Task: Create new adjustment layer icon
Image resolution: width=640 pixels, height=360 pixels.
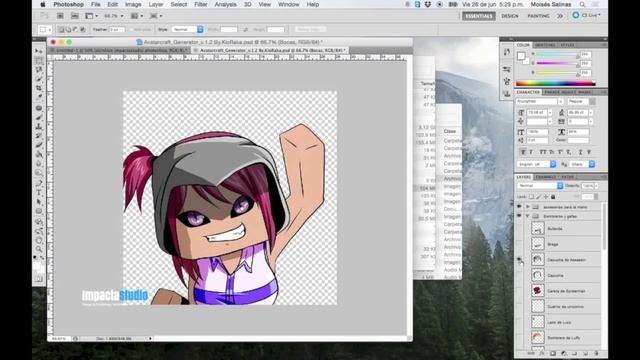Action: [564, 353]
